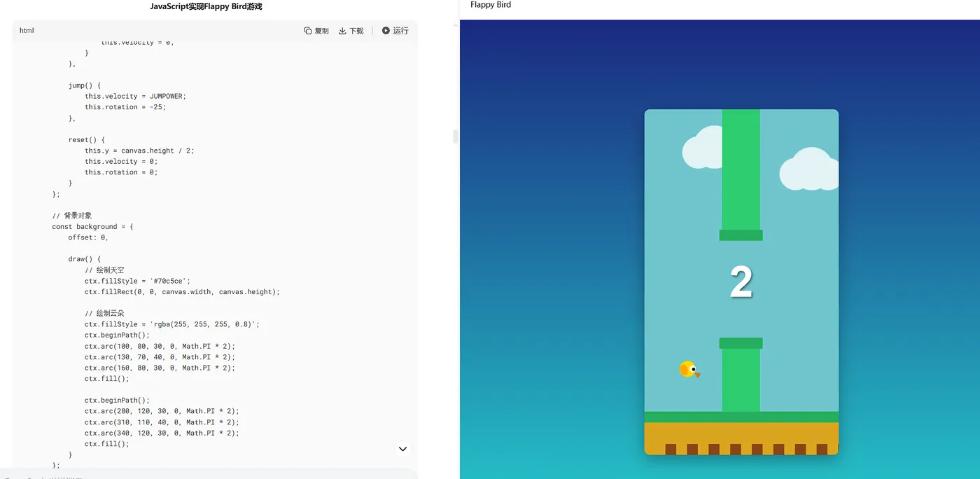This screenshot has height=479, width=980.
Task: Click the left cloud in the game canvas
Action: (x=703, y=148)
